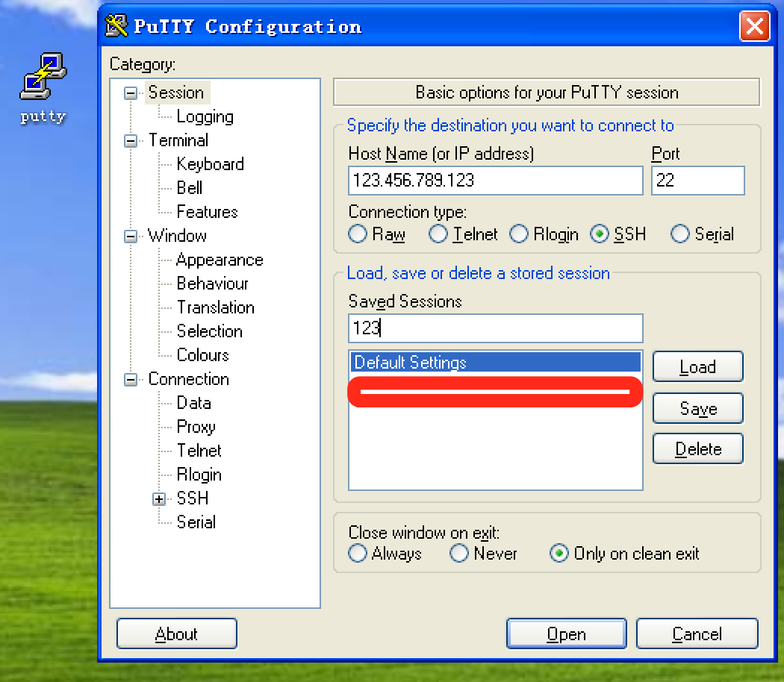Screen dimensions: 784x682
Task: Click the Cancel button
Action: [697, 633]
